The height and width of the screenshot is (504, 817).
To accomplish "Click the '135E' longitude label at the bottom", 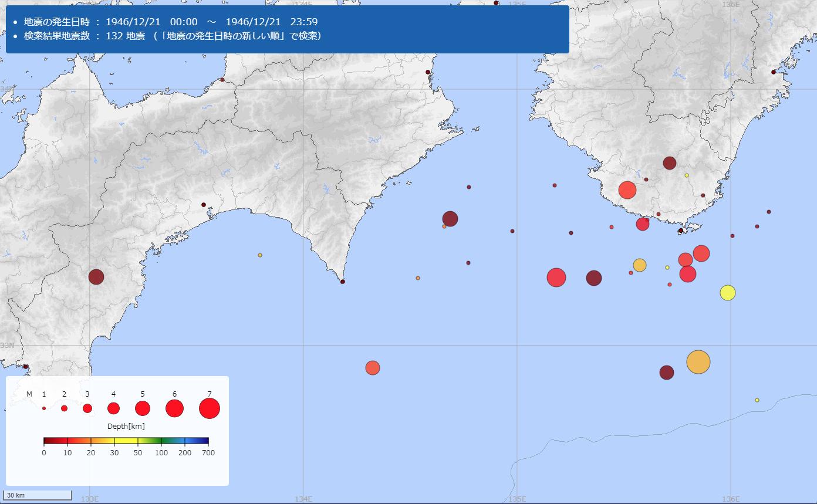I will point(517,499).
